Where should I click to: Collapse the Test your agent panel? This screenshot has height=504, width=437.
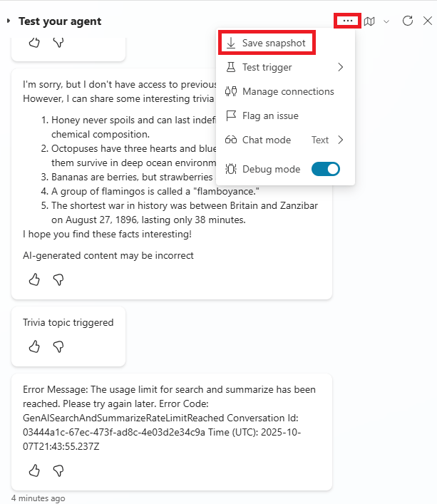pyautogui.click(x=9, y=21)
